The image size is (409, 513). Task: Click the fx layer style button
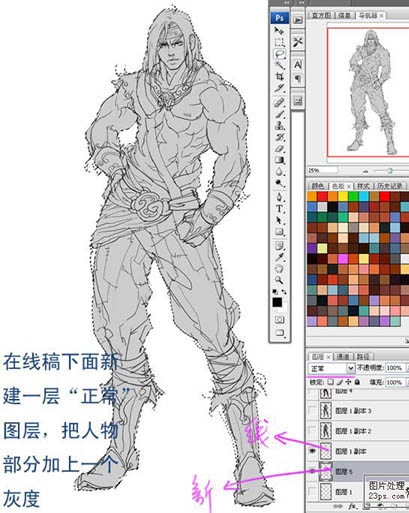(353, 507)
